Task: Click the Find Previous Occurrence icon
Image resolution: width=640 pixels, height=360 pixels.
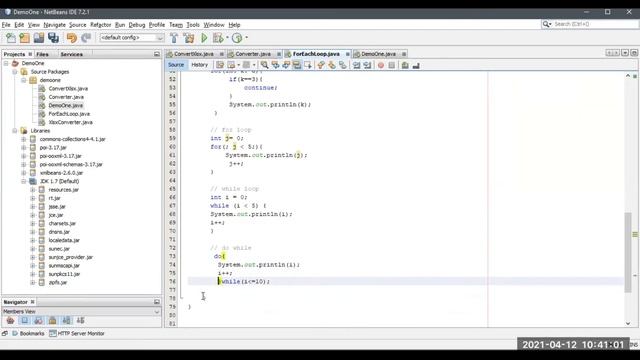Action: point(276,65)
